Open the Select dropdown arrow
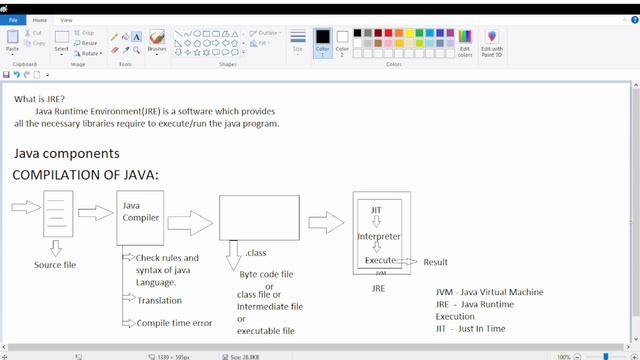This screenshot has height=360, width=640. pos(62,55)
